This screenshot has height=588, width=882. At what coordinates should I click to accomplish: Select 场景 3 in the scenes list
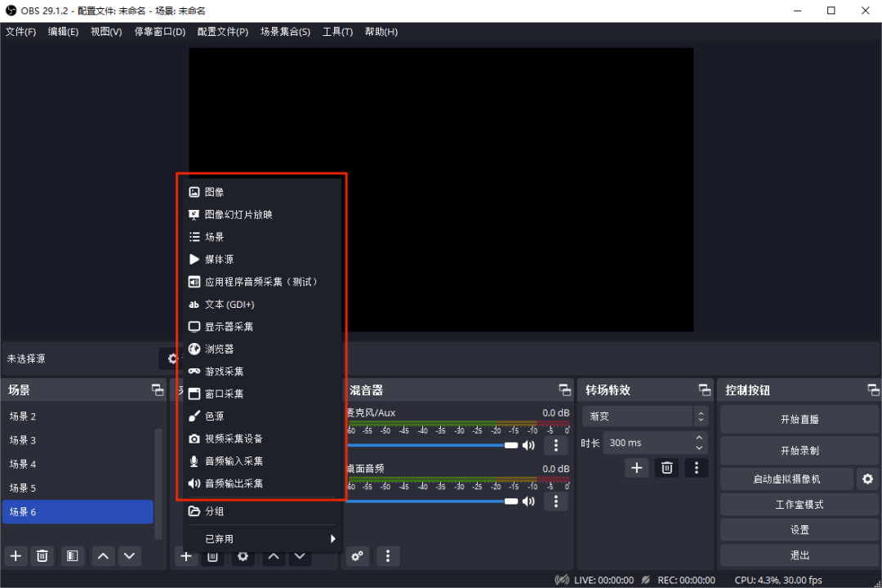coord(23,439)
